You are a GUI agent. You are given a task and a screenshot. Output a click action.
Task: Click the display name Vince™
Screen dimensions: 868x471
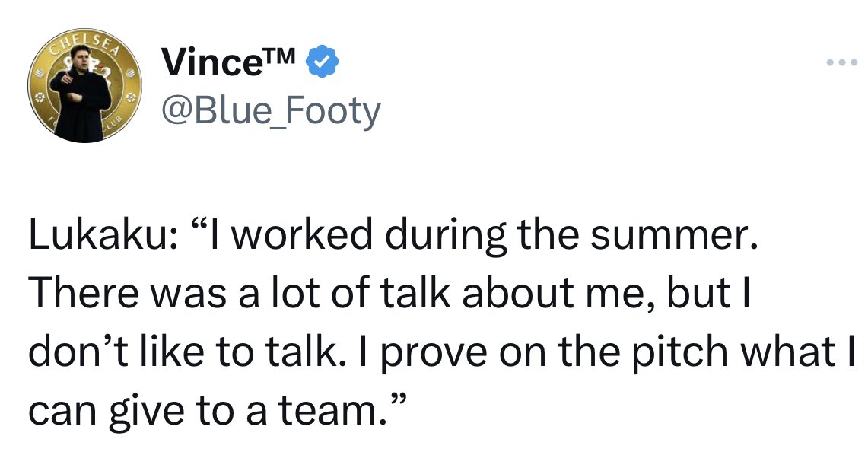[x=229, y=62]
